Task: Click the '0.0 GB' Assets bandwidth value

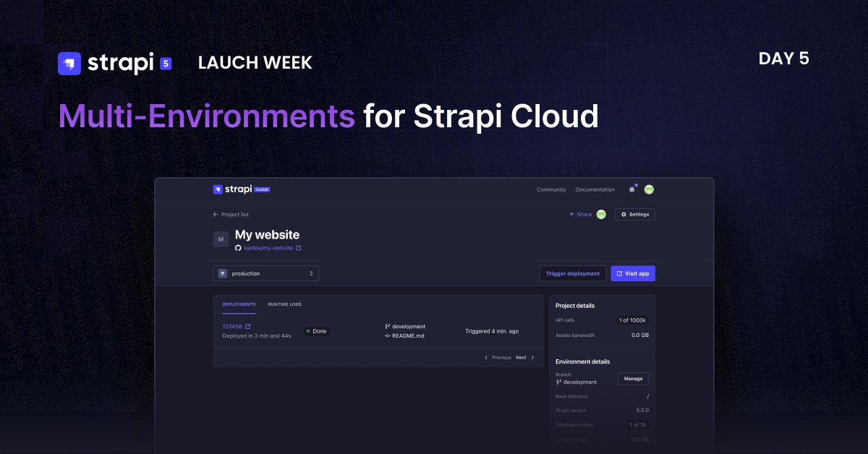Action: click(x=640, y=335)
